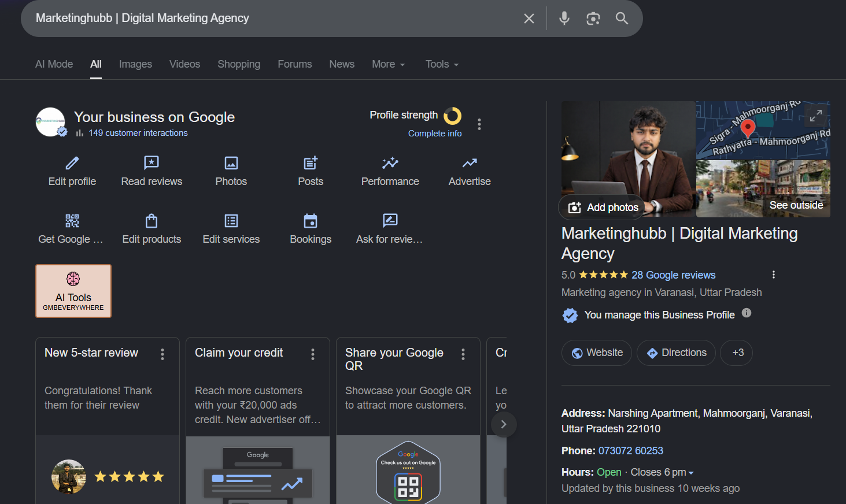Open the Photos icon in business tools

click(x=231, y=163)
